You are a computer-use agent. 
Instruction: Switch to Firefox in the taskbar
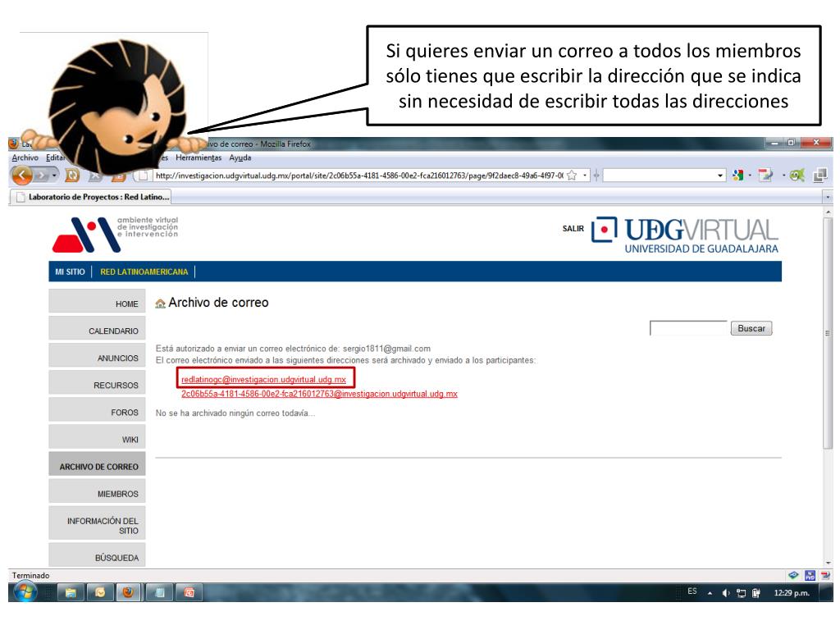point(128,592)
